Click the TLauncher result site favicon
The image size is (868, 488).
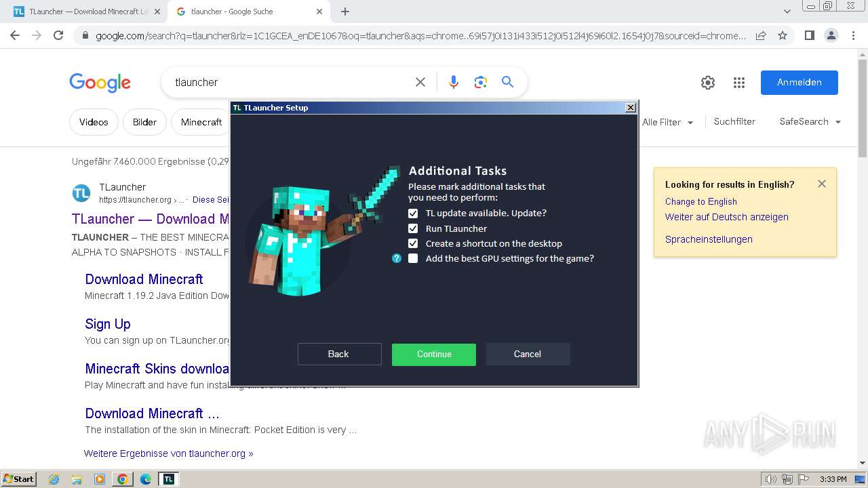coord(81,193)
